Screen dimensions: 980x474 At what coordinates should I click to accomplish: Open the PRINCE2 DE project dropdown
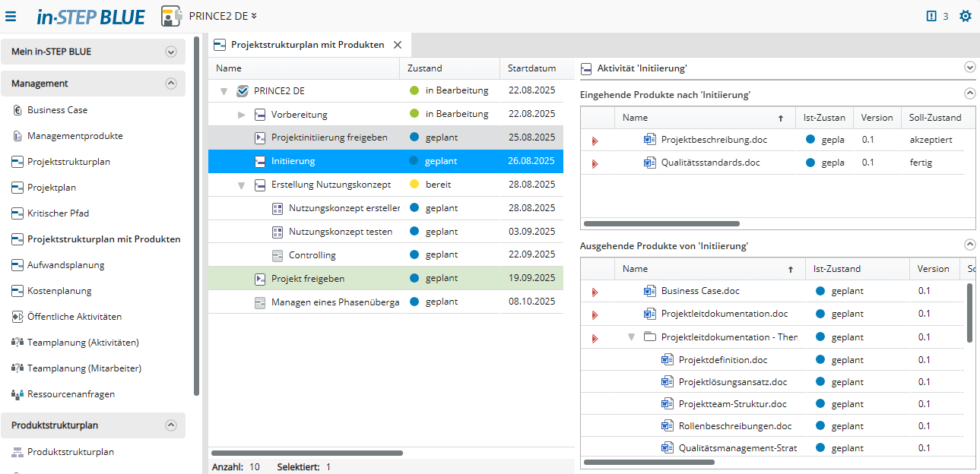coord(254,16)
